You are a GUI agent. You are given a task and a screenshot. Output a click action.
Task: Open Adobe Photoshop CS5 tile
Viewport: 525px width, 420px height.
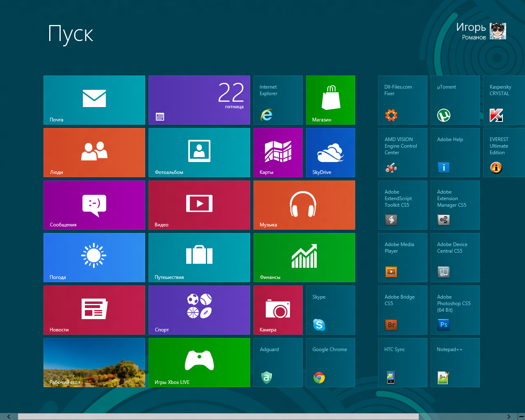click(x=455, y=310)
